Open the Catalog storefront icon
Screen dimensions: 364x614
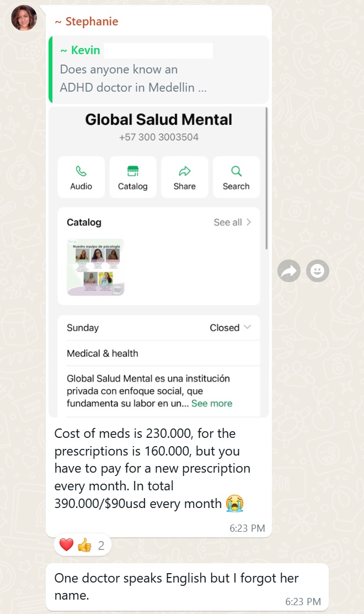click(133, 171)
